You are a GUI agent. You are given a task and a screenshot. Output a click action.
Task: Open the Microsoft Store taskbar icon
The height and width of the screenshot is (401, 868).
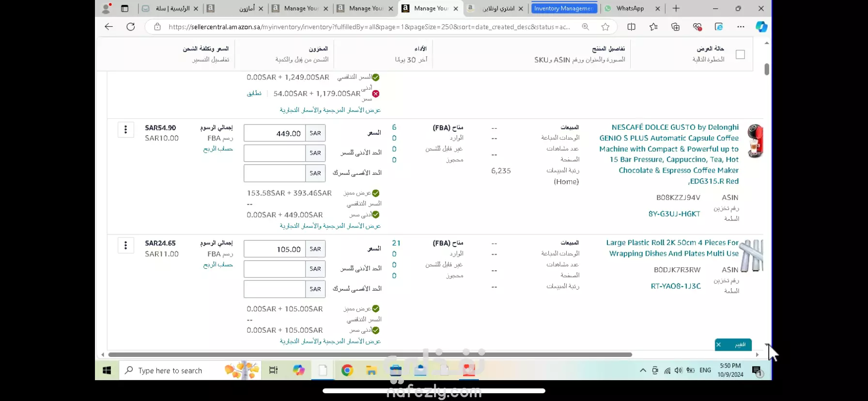396,370
